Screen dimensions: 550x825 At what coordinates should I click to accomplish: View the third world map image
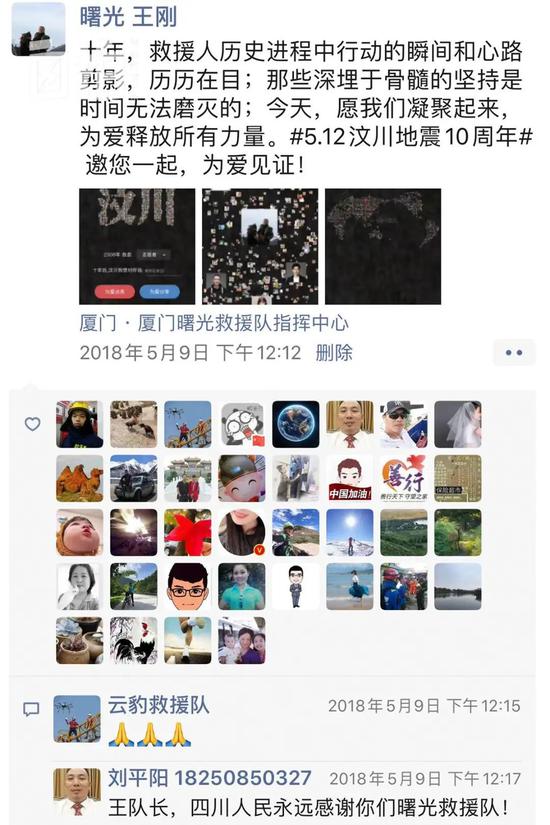383,246
